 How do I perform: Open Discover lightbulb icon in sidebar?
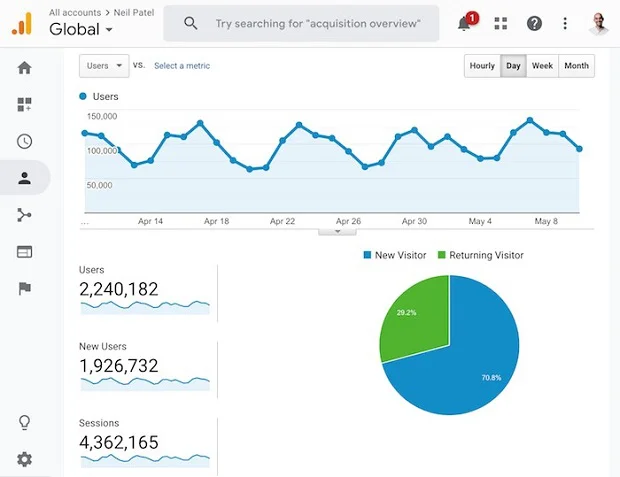pos(24,423)
